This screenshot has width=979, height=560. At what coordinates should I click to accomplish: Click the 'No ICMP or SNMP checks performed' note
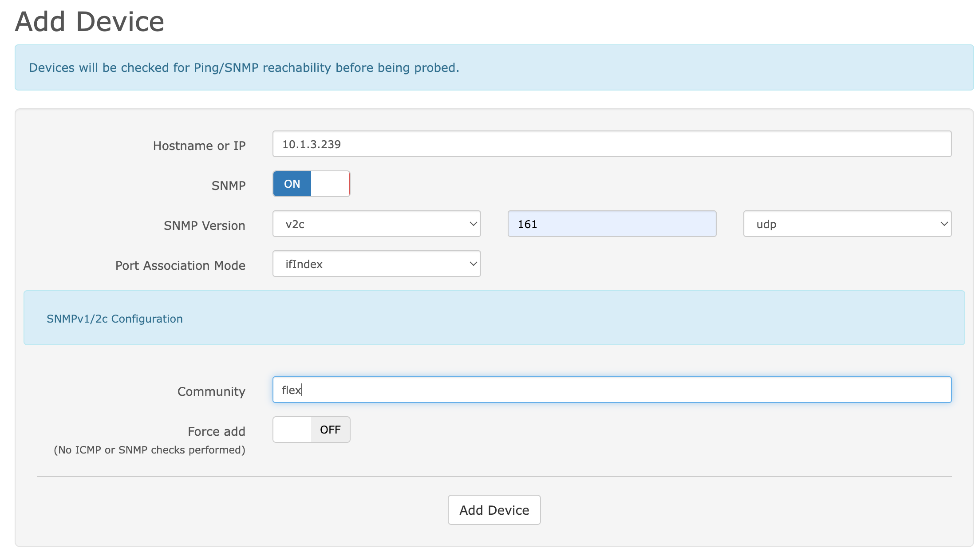coord(150,450)
